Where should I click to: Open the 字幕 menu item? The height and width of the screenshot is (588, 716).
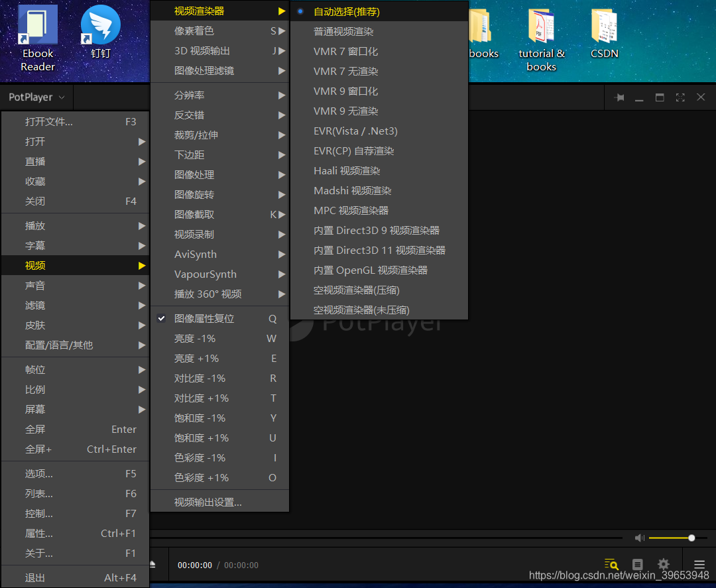(x=76, y=246)
